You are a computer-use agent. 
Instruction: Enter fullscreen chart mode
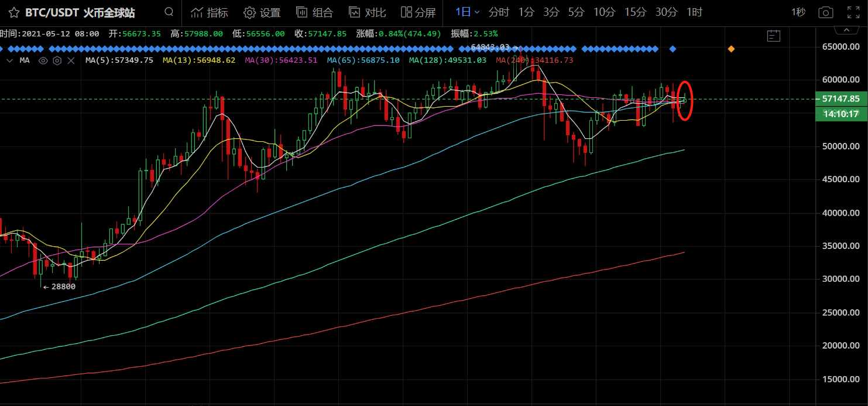coord(853,12)
